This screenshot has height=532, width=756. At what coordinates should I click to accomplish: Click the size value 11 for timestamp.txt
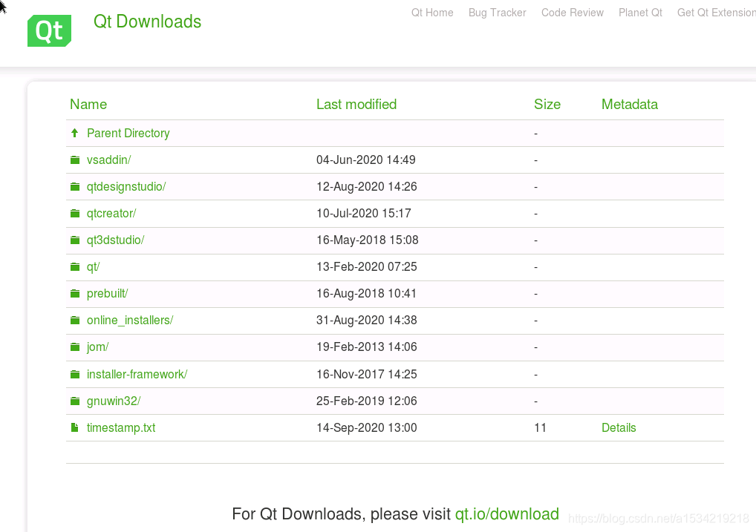(540, 428)
